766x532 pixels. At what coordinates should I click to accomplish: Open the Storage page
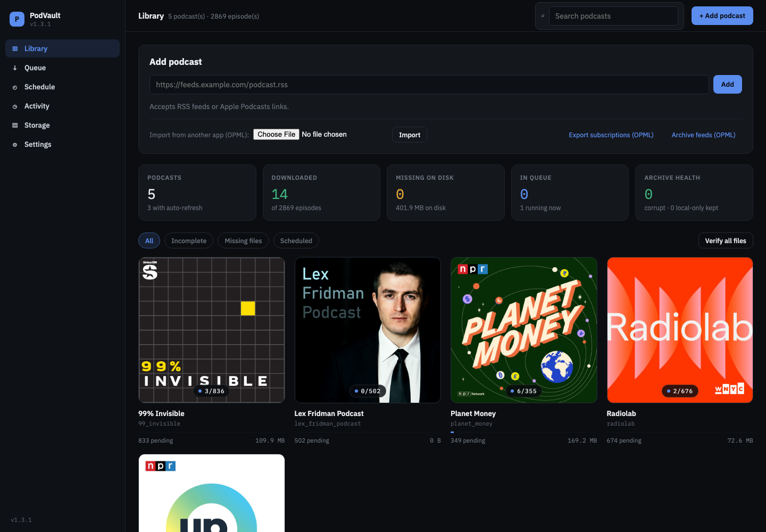tap(62, 125)
